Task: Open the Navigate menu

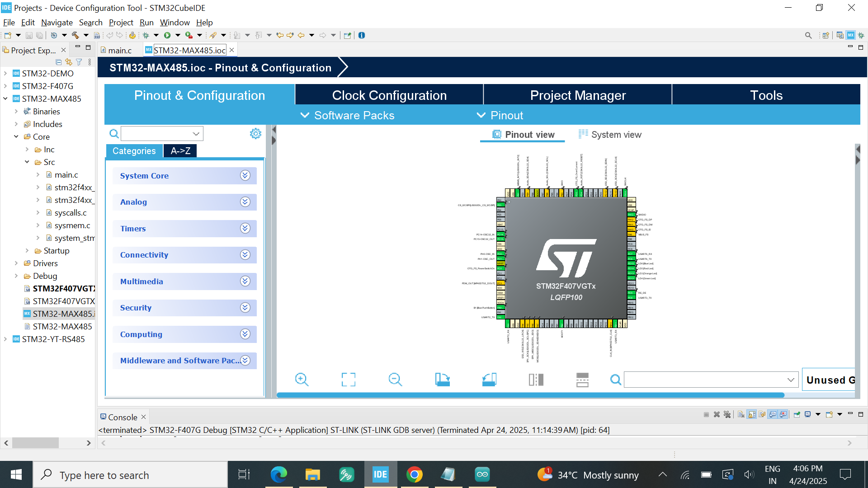Action: pyautogui.click(x=57, y=23)
